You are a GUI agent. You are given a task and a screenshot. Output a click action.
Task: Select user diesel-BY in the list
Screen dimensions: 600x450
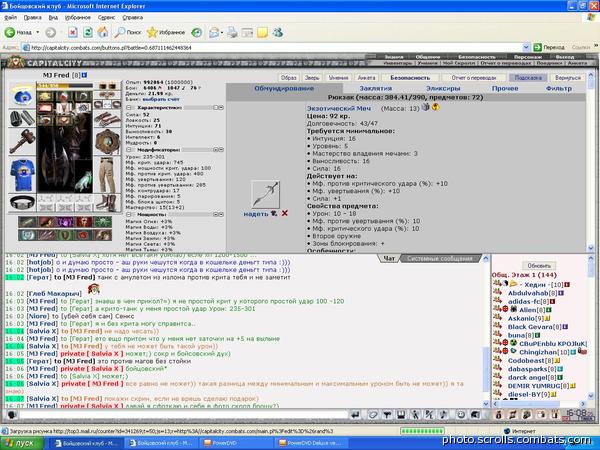[524, 394]
